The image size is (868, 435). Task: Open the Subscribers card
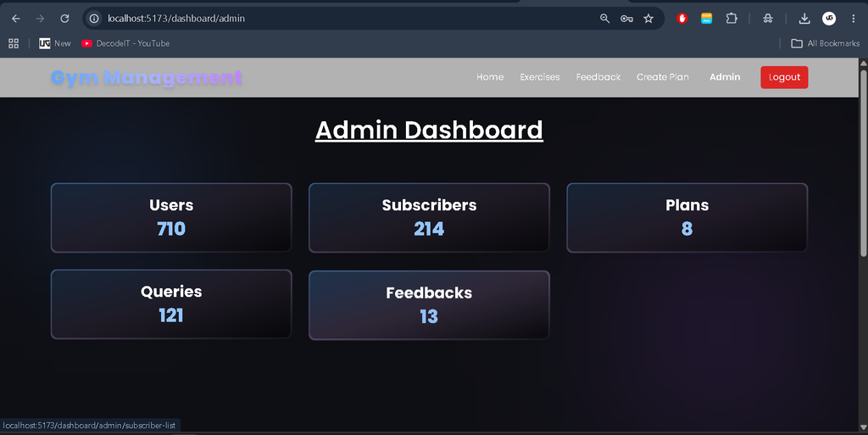click(x=429, y=217)
